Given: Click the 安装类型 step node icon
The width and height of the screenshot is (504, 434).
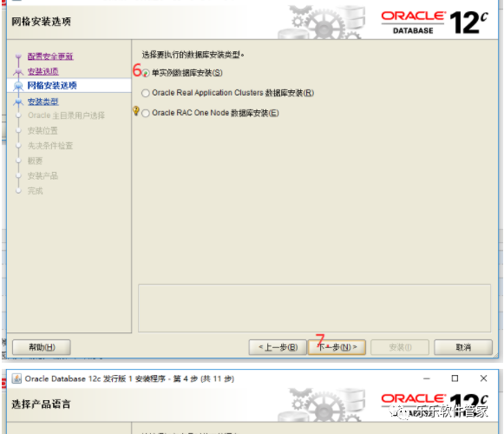Looking at the screenshot, I should [18, 102].
